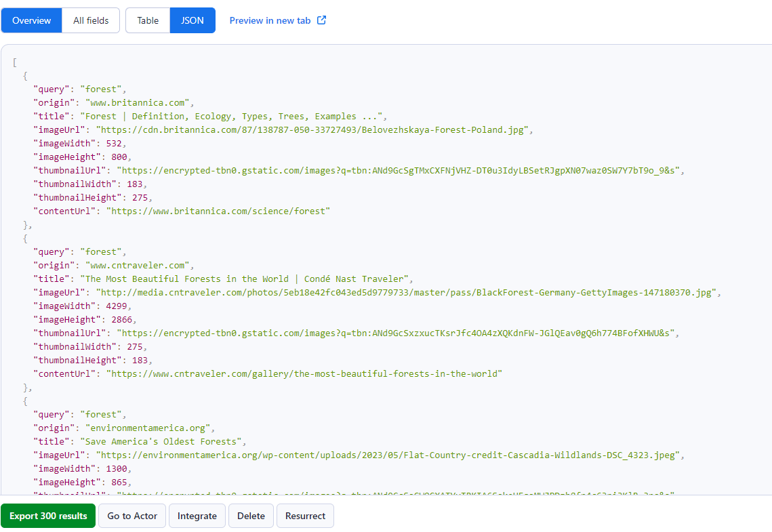Click the cntraveler gallery contentUrl value

coord(304,374)
